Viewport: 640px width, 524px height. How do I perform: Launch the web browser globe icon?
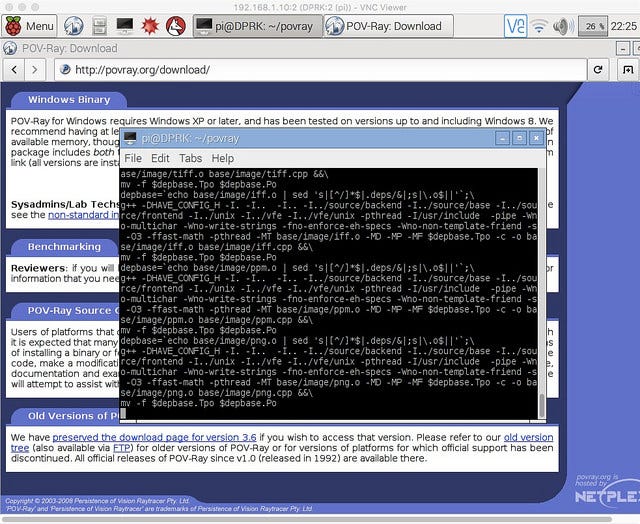tap(74, 26)
